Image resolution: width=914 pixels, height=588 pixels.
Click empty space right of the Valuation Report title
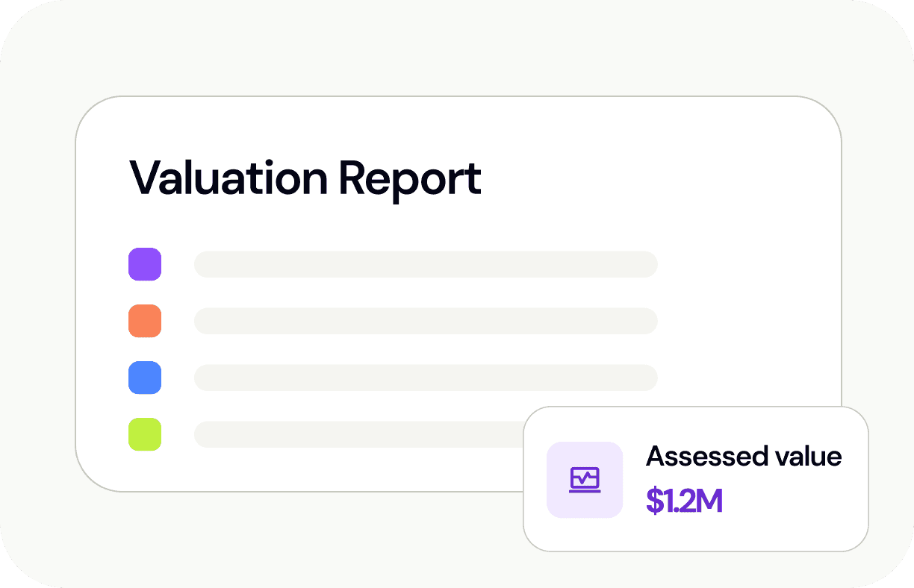click(x=657, y=178)
